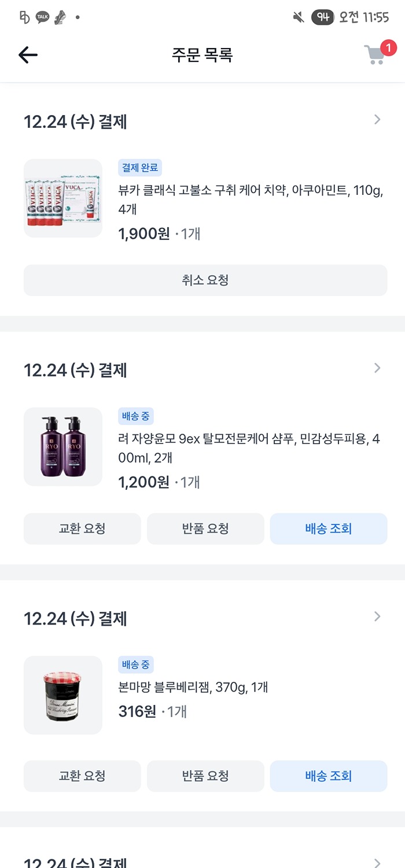Open the RYO shampoo product thumbnail

(63, 446)
